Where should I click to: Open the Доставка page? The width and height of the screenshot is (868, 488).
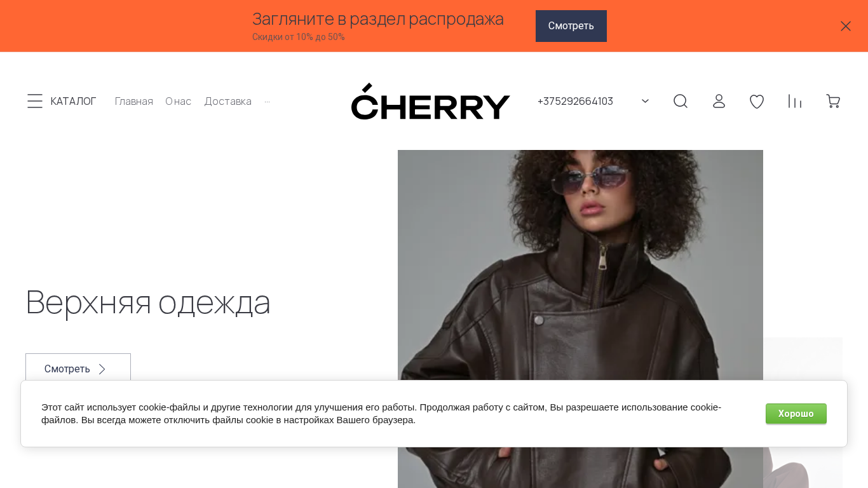pyautogui.click(x=227, y=101)
